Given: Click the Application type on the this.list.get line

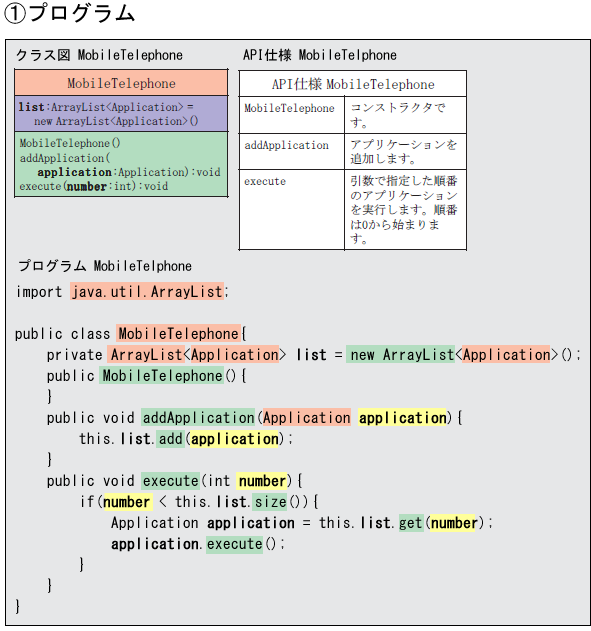Looking at the screenshot, I should pos(154,523).
